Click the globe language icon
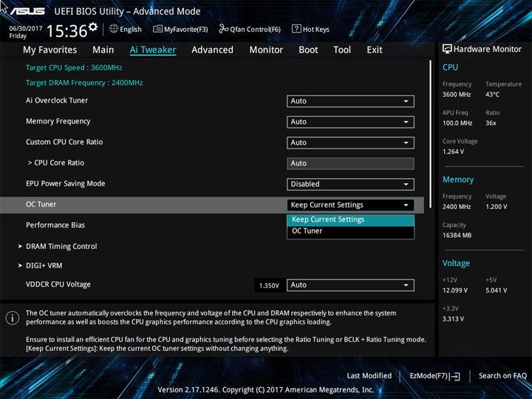Viewport: 532px width, 399px height. click(114, 29)
